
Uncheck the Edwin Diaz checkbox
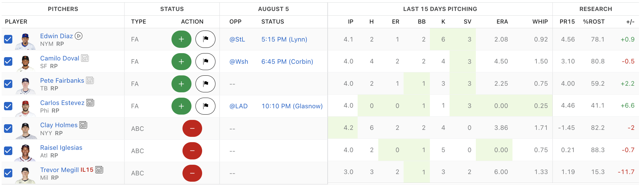click(x=8, y=39)
